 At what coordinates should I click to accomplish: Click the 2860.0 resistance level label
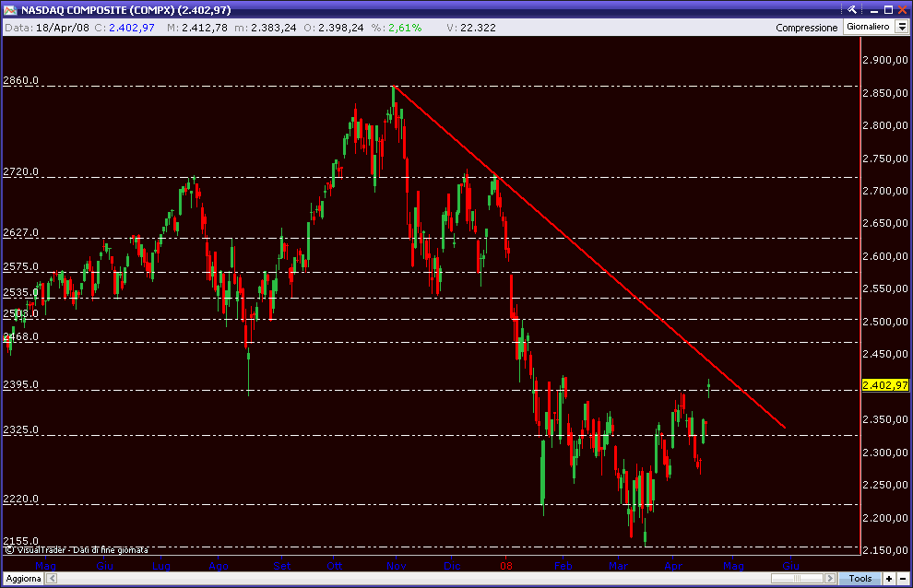tap(21, 81)
